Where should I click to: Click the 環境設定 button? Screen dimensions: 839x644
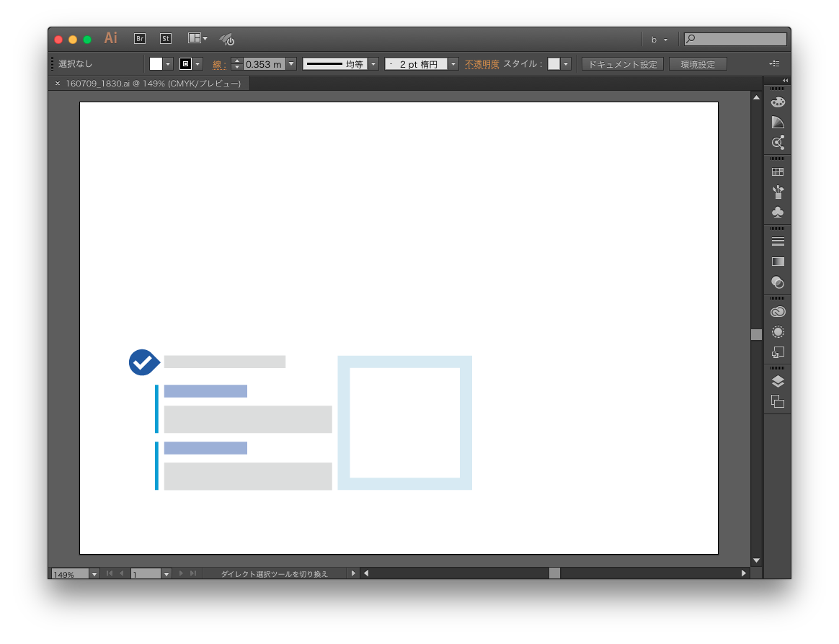point(698,64)
